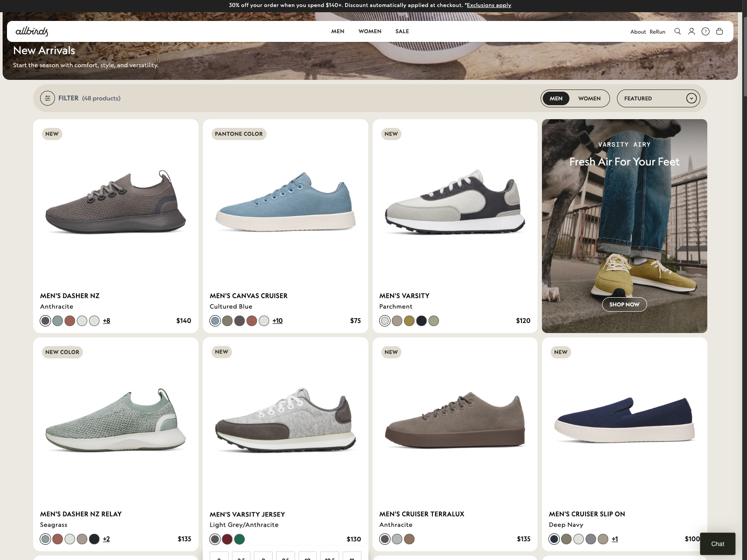Open Men's Dasher NZ Relay shoe image

click(116, 420)
